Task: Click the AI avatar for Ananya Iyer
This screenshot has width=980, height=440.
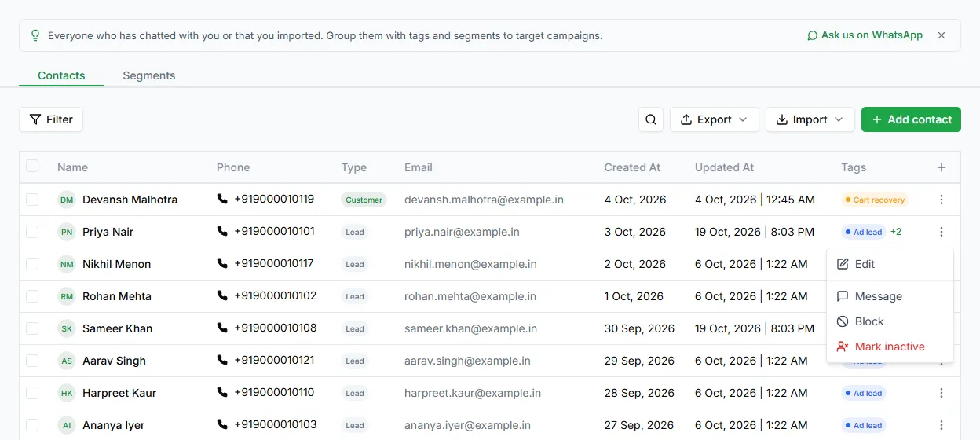Action: click(67, 425)
